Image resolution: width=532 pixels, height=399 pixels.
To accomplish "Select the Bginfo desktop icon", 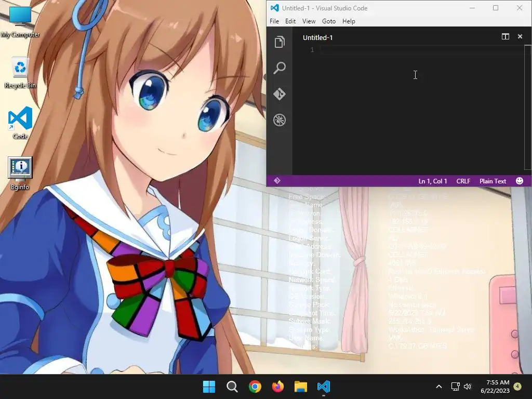I will pos(20,174).
